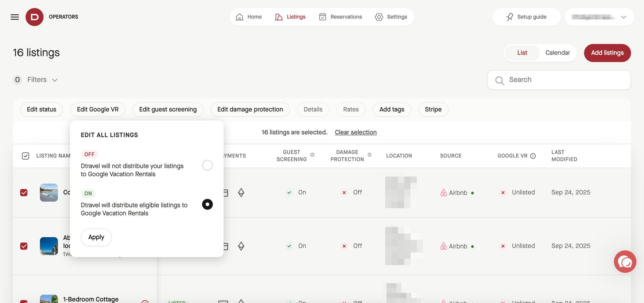Click the Last Modified column header
The image size is (644, 303).
pos(564,156)
